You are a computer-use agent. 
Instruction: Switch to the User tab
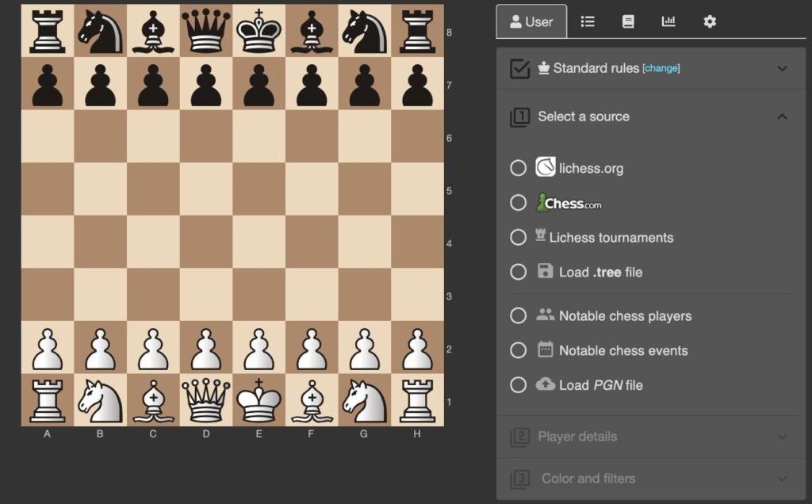pos(531,21)
